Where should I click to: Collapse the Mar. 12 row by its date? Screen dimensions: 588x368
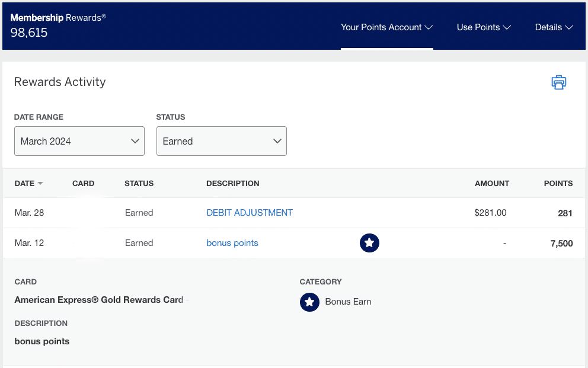click(30, 243)
